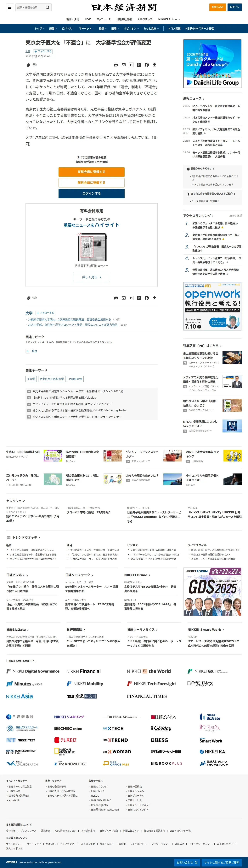Open 人事ウオッチ menu item

[x=145, y=19]
